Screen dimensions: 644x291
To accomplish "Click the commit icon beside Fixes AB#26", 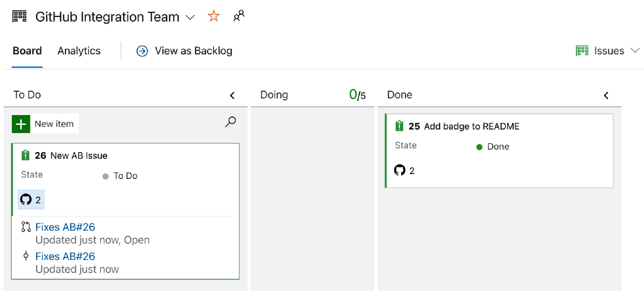I will [26, 256].
